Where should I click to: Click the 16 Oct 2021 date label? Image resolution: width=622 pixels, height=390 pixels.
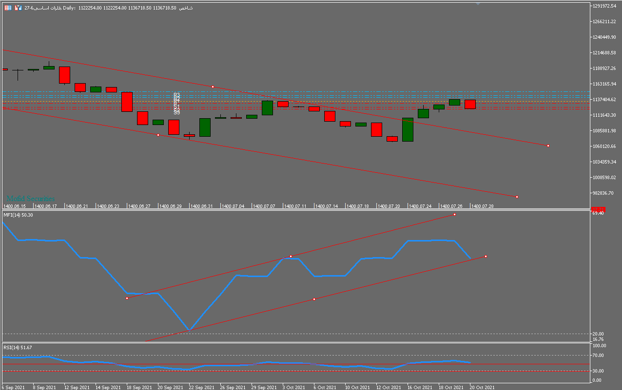point(420,387)
